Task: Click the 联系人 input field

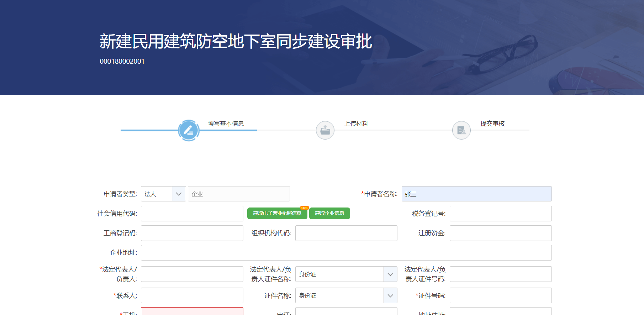Action: pos(192,295)
